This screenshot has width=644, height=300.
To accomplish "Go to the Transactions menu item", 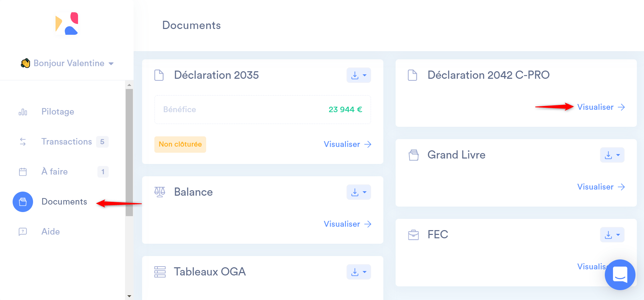I will [66, 142].
